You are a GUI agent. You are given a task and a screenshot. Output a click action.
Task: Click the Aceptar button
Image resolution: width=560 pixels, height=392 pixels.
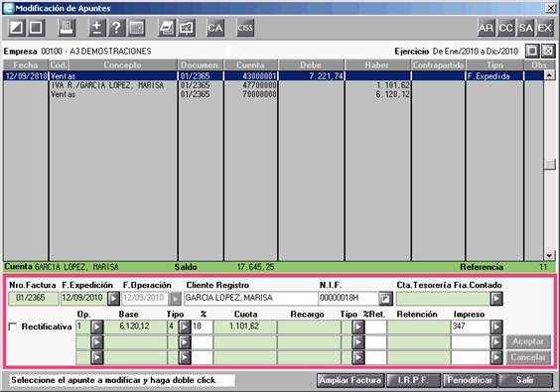click(x=528, y=341)
